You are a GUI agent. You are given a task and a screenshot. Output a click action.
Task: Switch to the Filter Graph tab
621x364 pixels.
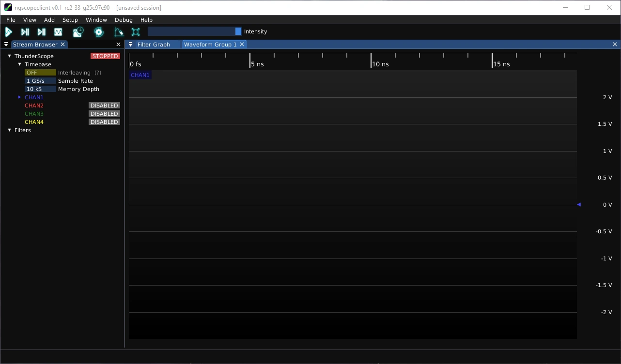tap(153, 44)
